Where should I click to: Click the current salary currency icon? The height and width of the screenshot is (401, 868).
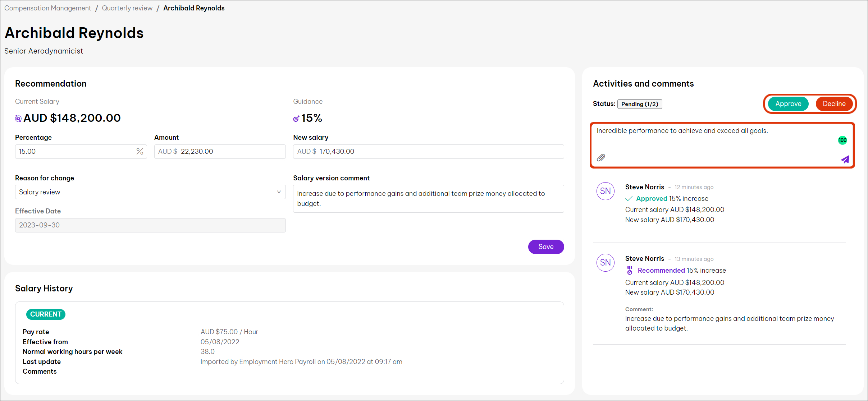tap(18, 118)
